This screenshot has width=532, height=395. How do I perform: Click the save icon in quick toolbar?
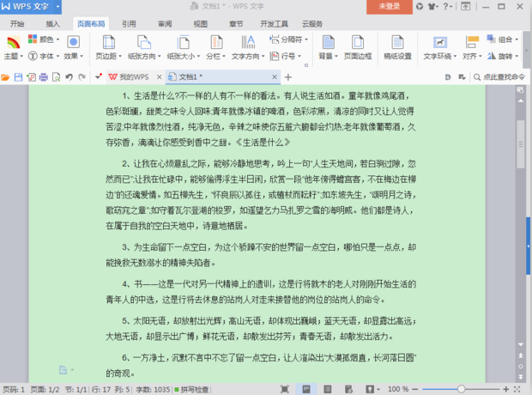(x=18, y=77)
